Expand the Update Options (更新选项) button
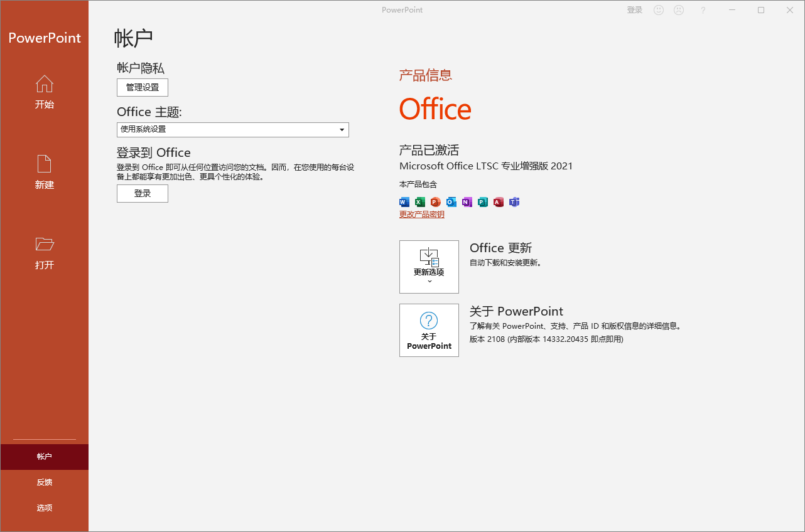The height and width of the screenshot is (532, 805). (x=429, y=267)
